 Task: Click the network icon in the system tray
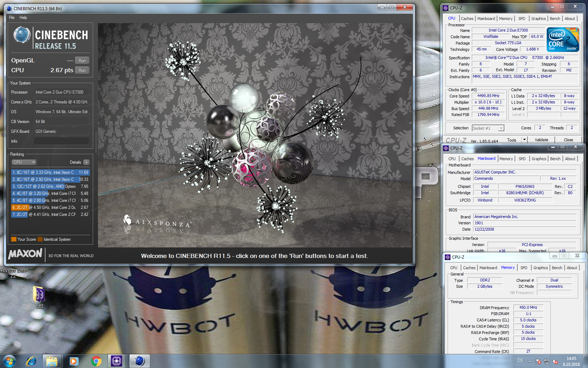pyautogui.click(x=547, y=361)
